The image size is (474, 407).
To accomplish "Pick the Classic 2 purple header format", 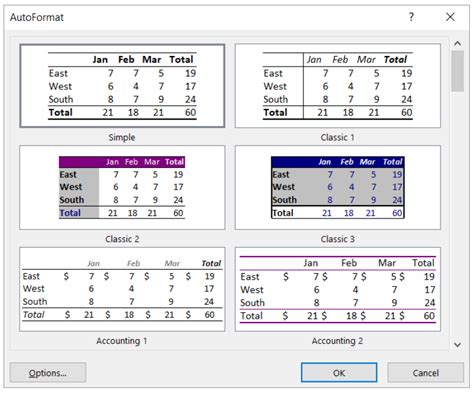I will (x=122, y=187).
